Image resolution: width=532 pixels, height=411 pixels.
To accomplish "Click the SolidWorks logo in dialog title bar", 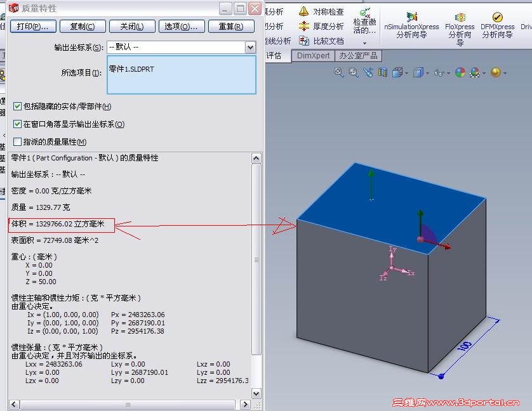I will (14, 8).
